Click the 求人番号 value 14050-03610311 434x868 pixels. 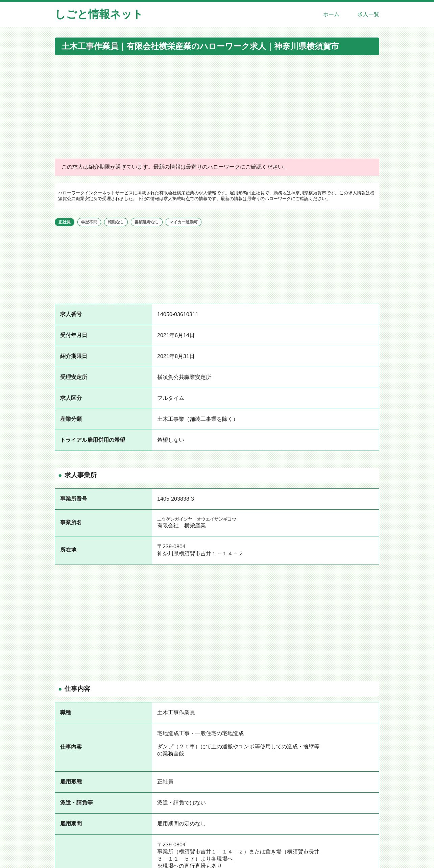pyautogui.click(x=178, y=314)
